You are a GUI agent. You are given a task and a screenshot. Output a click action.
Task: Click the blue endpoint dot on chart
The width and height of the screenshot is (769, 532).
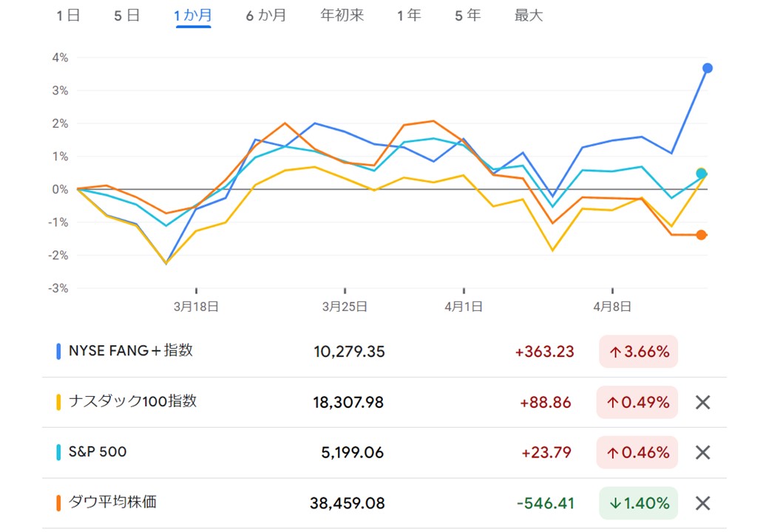707,68
